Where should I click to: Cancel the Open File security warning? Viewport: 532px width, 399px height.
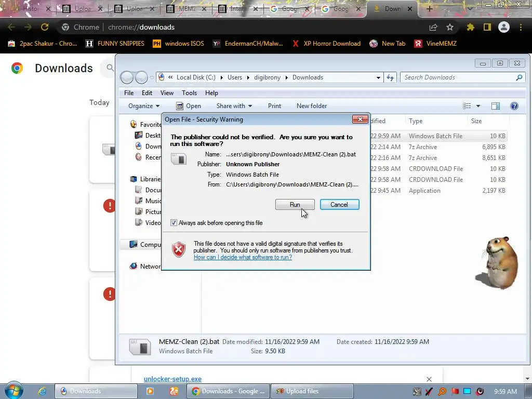click(339, 205)
